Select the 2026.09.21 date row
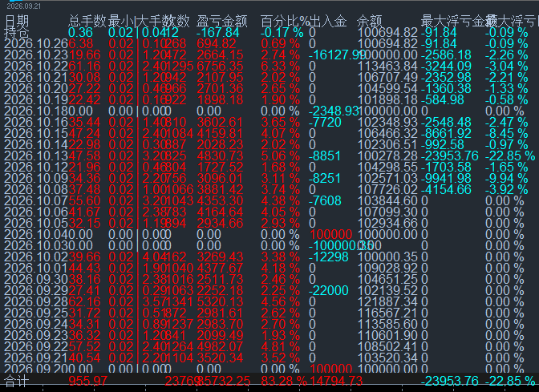 pyautogui.click(x=269, y=358)
